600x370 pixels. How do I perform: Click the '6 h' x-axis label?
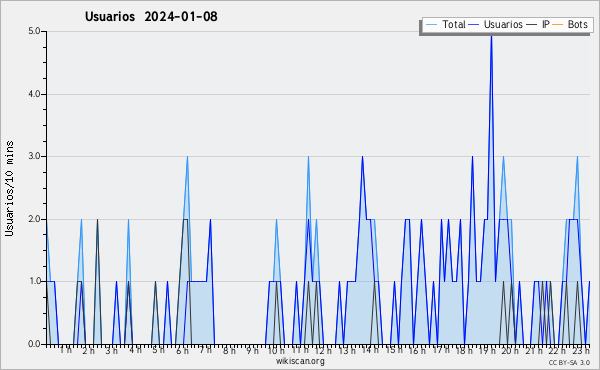(182, 351)
